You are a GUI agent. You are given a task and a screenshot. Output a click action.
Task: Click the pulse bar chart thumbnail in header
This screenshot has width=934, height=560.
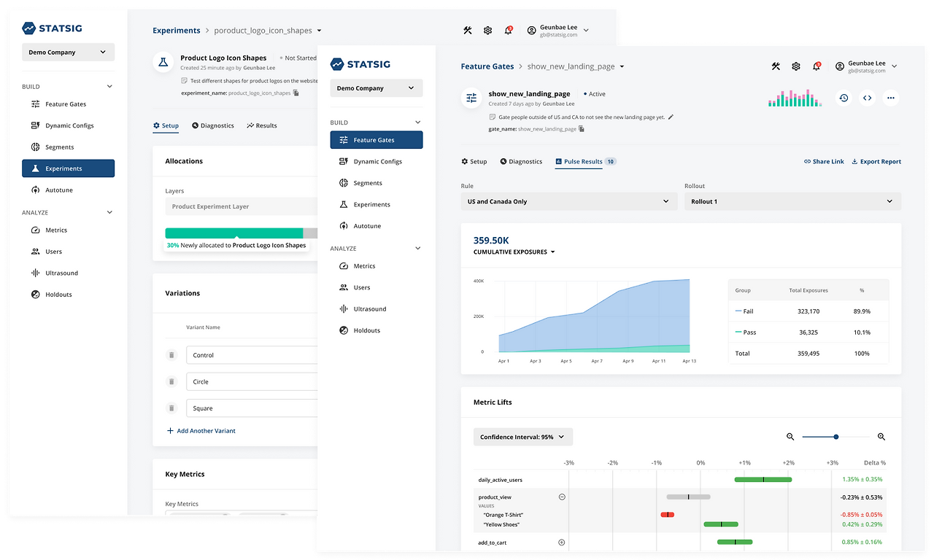tap(795, 98)
